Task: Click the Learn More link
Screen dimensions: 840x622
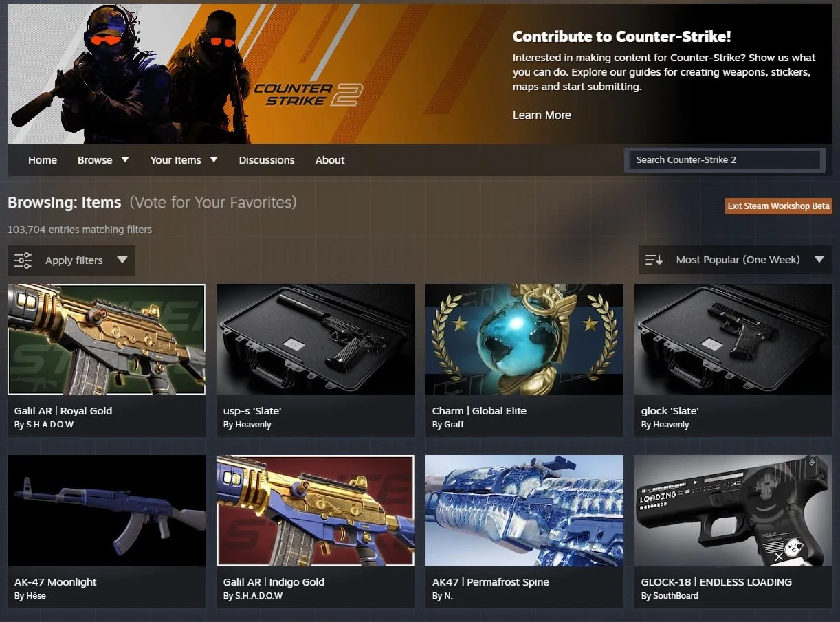Action: tap(542, 115)
